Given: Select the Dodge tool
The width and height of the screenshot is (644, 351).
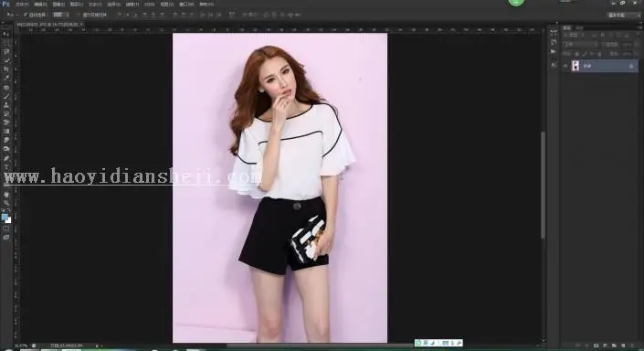Looking at the screenshot, I should pos(5,149).
